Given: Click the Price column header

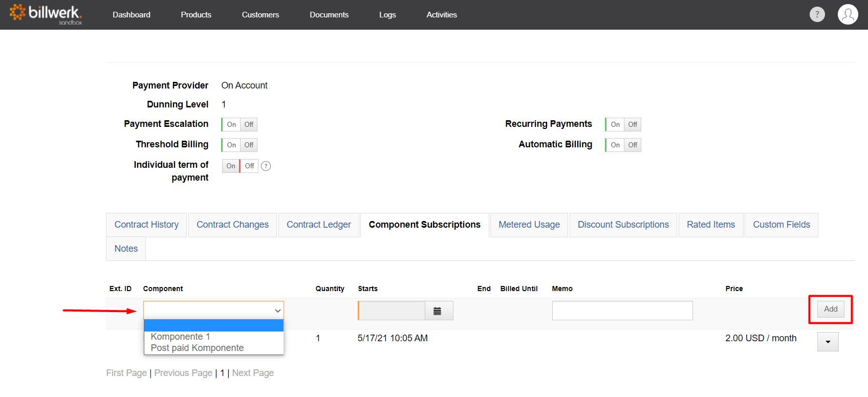Looking at the screenshot, I should coord(734,289).
